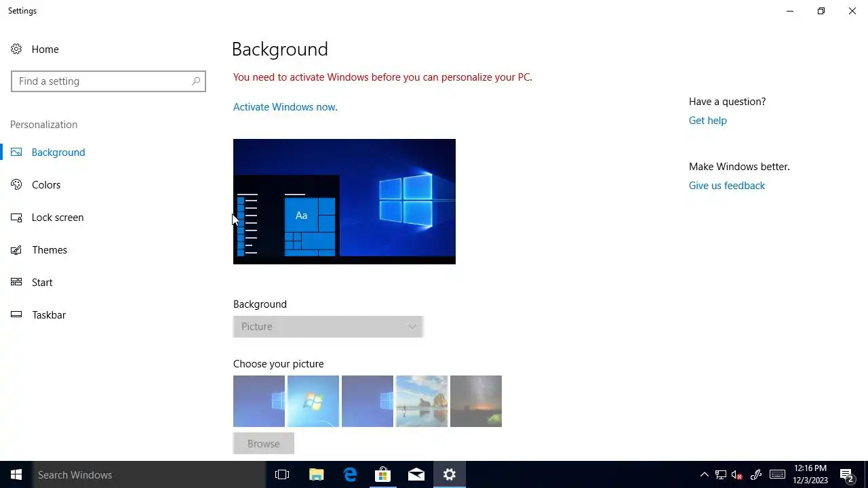Go to Background personalization page
The width and height of the screenshot is (868, 488).
pos(58,152)
